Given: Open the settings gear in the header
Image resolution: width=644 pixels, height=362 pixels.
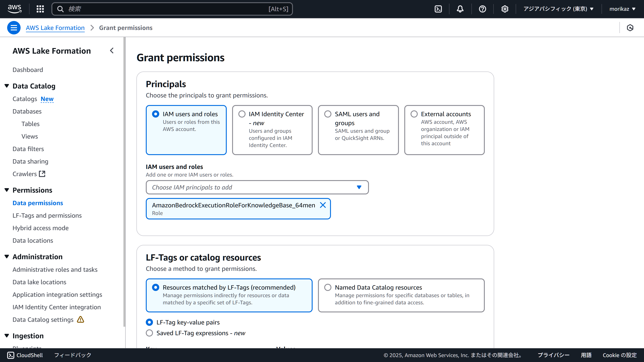Looking at the screenshot, I should (504, 9).
